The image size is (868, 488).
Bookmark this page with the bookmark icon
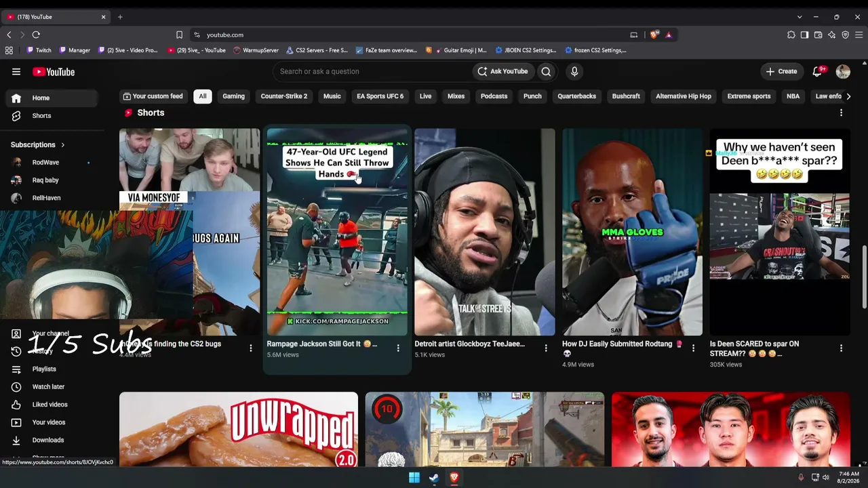point(179,35)
